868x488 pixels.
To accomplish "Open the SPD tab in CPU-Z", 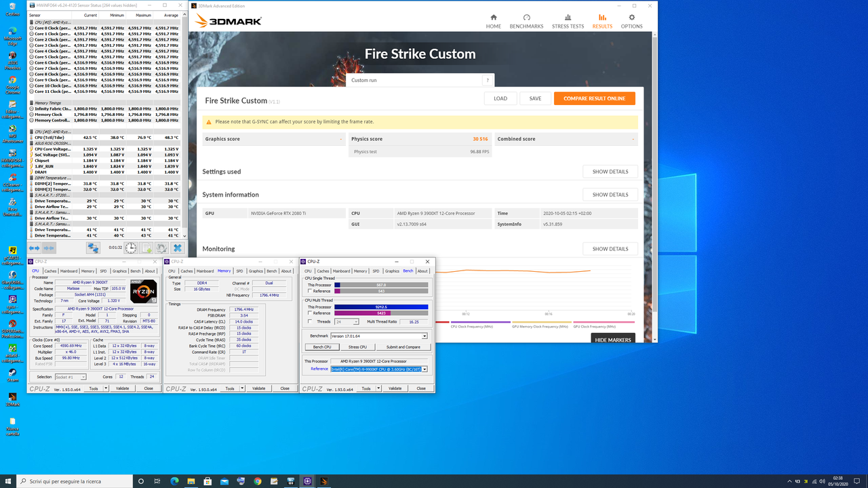I will [x=376, y=270].
